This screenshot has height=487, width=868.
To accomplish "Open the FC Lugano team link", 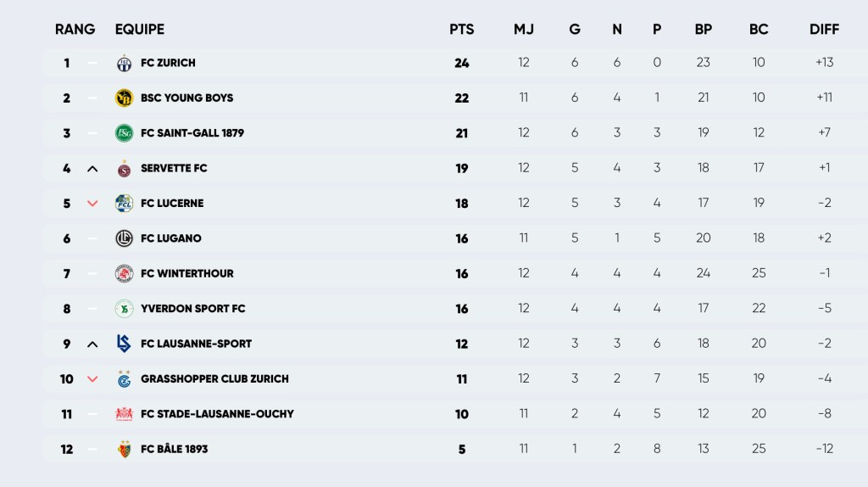I will (x=171, y=238).
